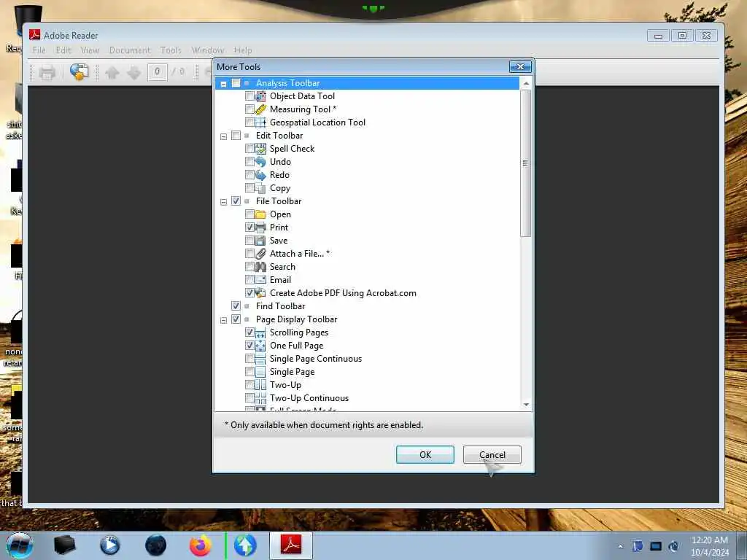Click the One Full Page icon
Viewport: 747px width, 560px height.
pyautogui.click(x=260, y=346)
